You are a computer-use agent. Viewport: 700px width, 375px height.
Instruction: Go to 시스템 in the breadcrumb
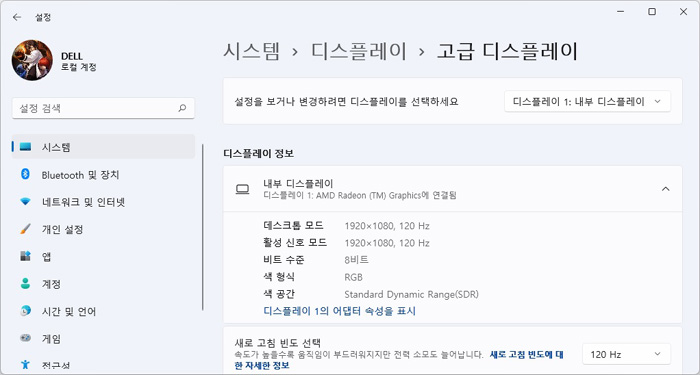pos(252,51)
